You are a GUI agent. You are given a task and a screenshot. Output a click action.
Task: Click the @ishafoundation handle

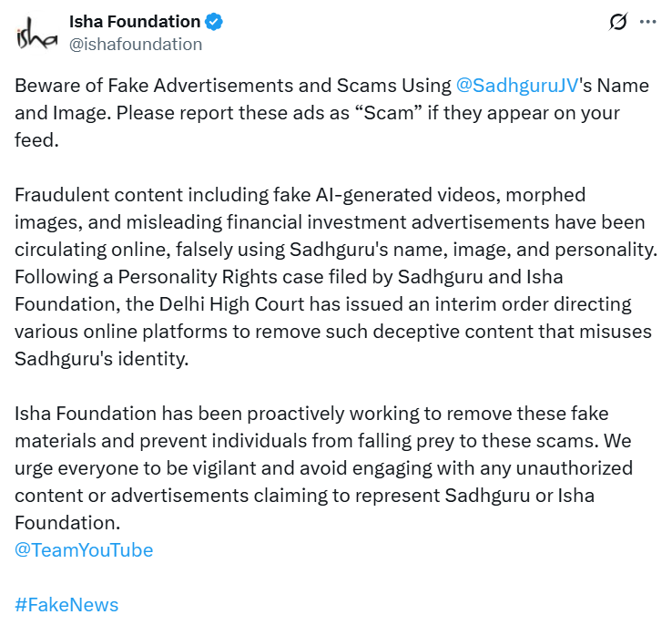(x=136, y=43)
